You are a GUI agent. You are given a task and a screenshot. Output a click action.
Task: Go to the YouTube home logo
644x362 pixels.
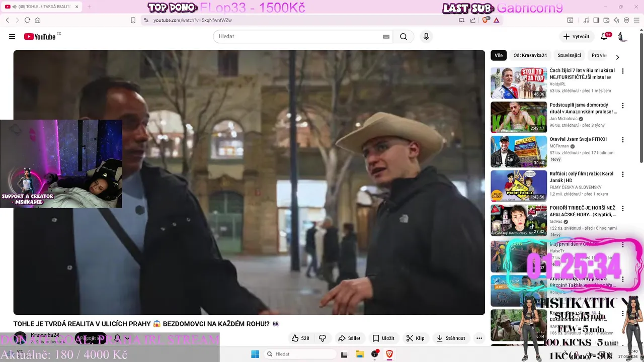(x=40, y=37)
